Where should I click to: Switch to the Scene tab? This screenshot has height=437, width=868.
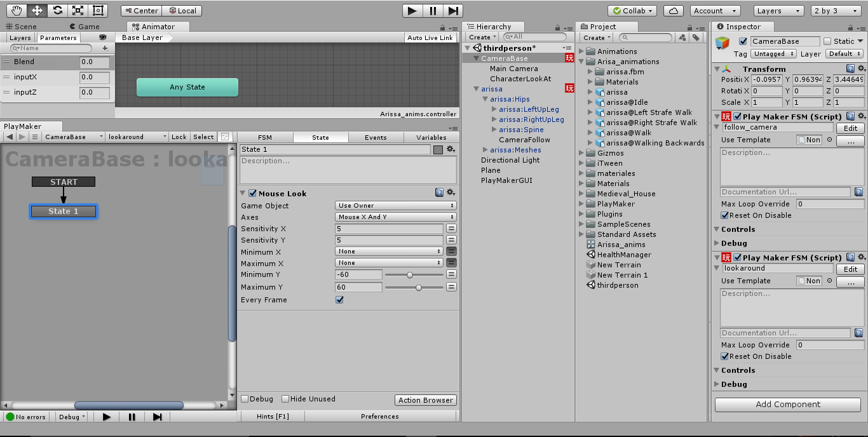(x=21, y=27)
